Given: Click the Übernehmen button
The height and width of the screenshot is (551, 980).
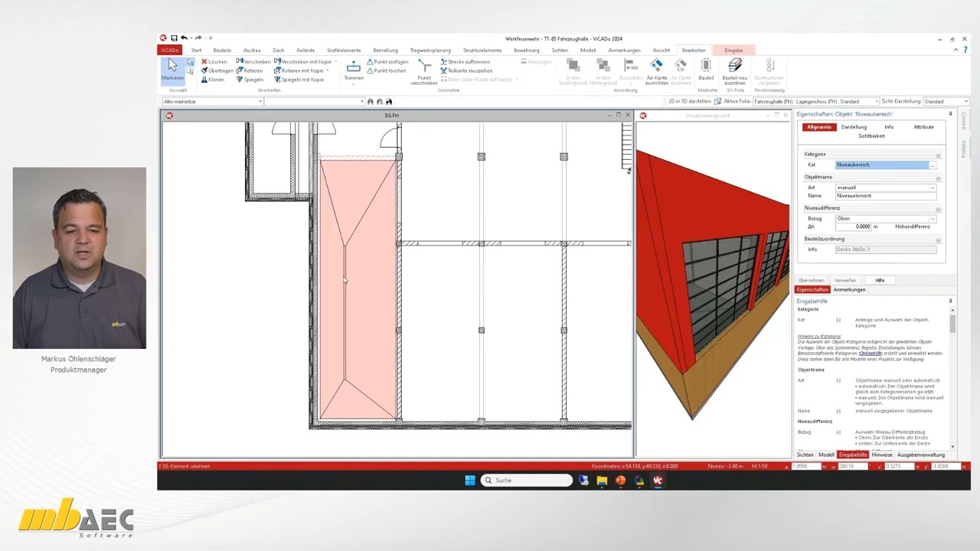Looking at the screenshot, I should tap(811, 280).
